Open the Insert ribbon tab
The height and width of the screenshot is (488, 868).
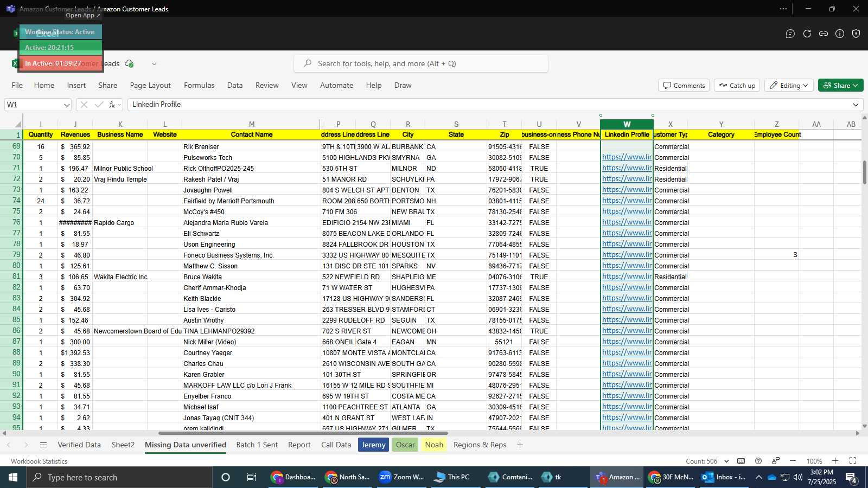pos(76,85)
